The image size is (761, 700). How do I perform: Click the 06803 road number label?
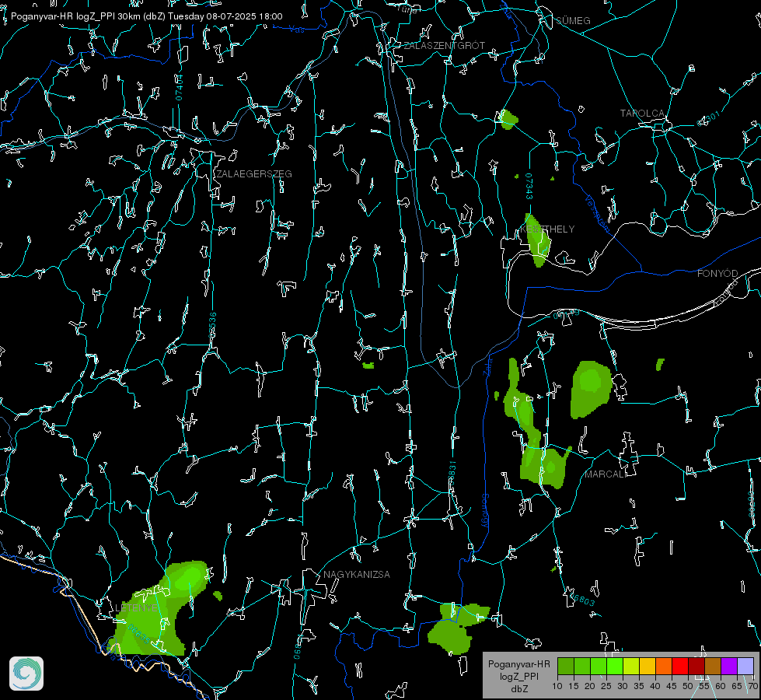[583, 600]
